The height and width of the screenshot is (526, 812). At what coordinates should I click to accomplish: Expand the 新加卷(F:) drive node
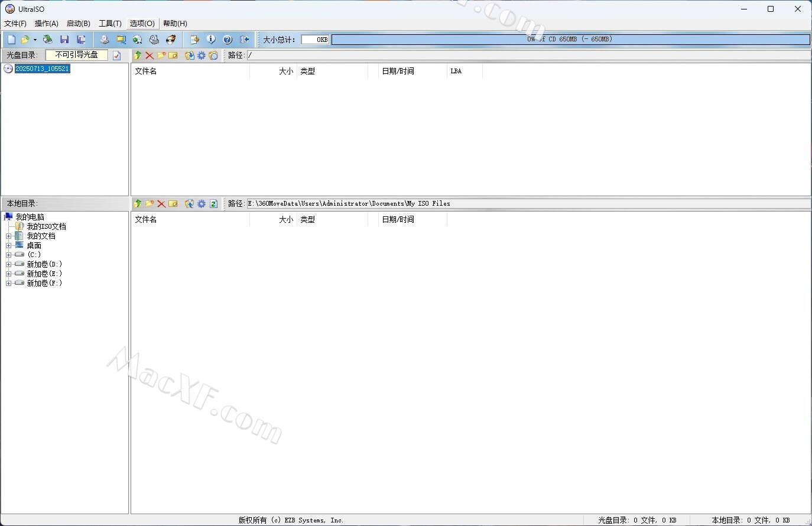tap(9, 283)
